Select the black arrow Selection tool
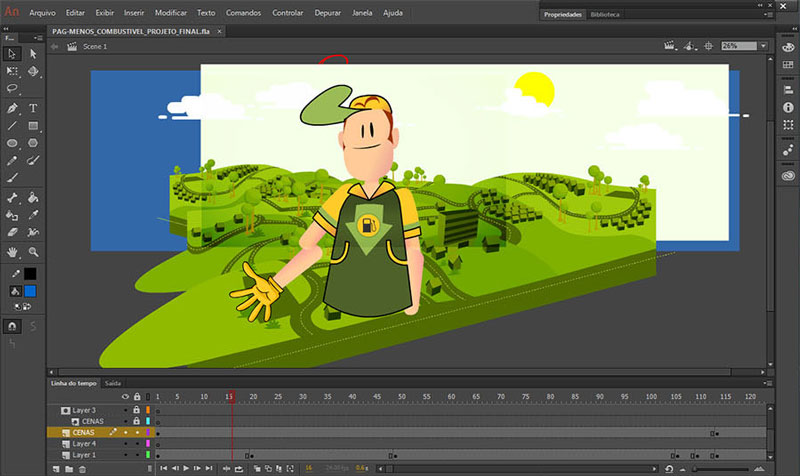800x476 pixels. [x=12, y=54]
